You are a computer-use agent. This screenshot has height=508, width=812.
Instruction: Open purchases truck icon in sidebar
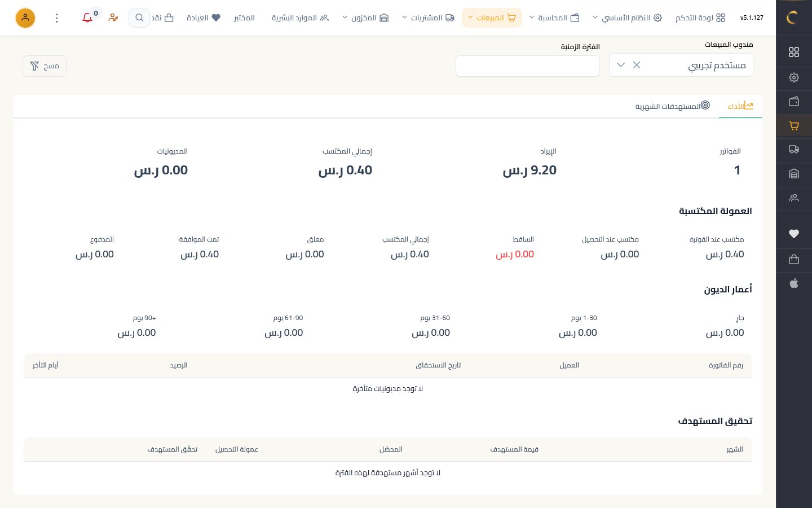click(794, 150)
